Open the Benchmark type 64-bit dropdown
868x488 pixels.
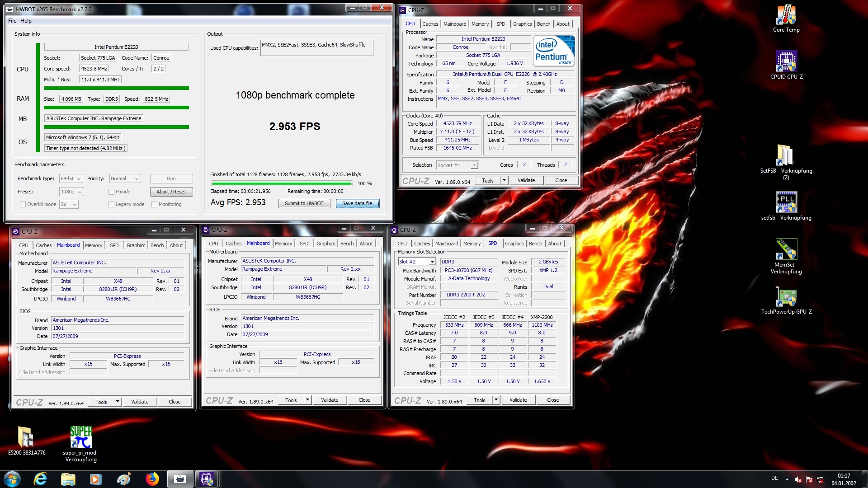(71, 178)
